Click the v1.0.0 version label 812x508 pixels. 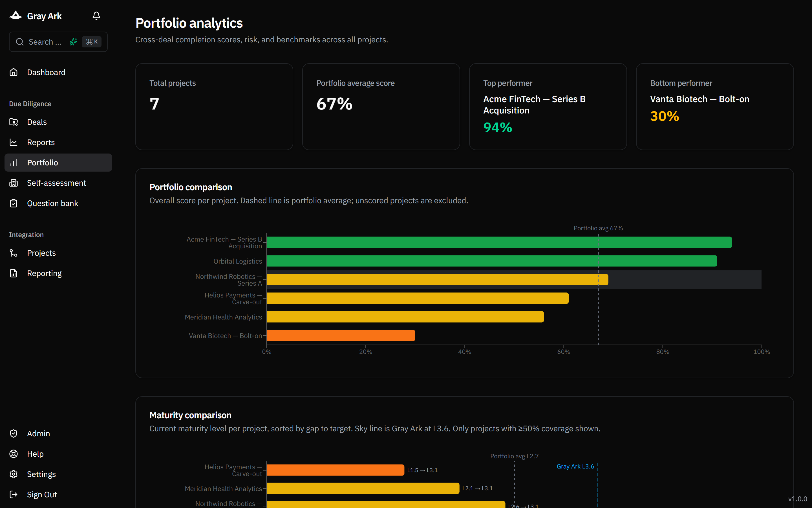798,499
